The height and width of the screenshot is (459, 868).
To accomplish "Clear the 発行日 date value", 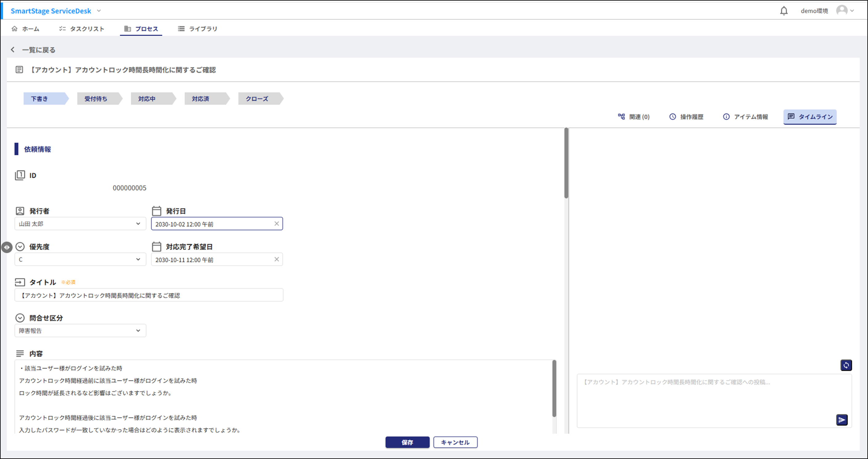I will click(x=277, y=223).
